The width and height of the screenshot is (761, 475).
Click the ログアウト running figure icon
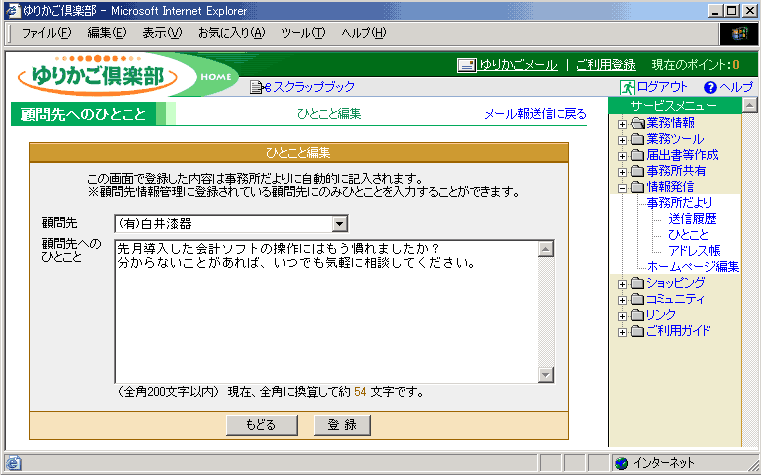click(627, 87)
